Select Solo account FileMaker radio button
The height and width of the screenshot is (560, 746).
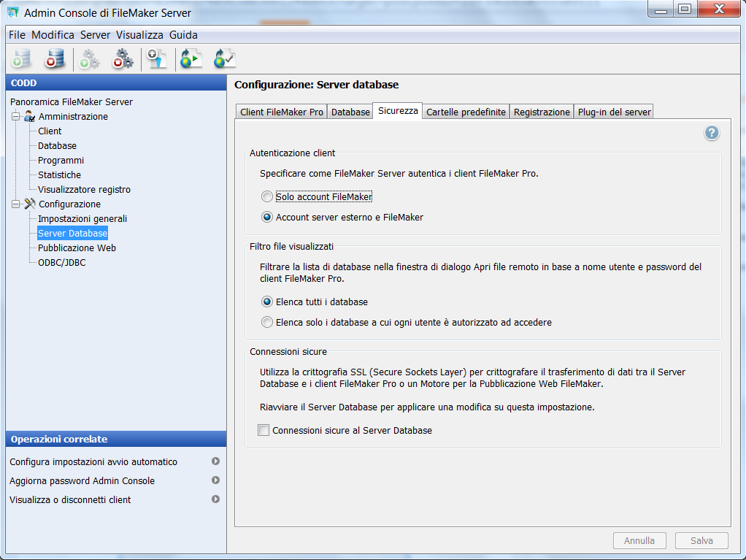click(267, 196)
